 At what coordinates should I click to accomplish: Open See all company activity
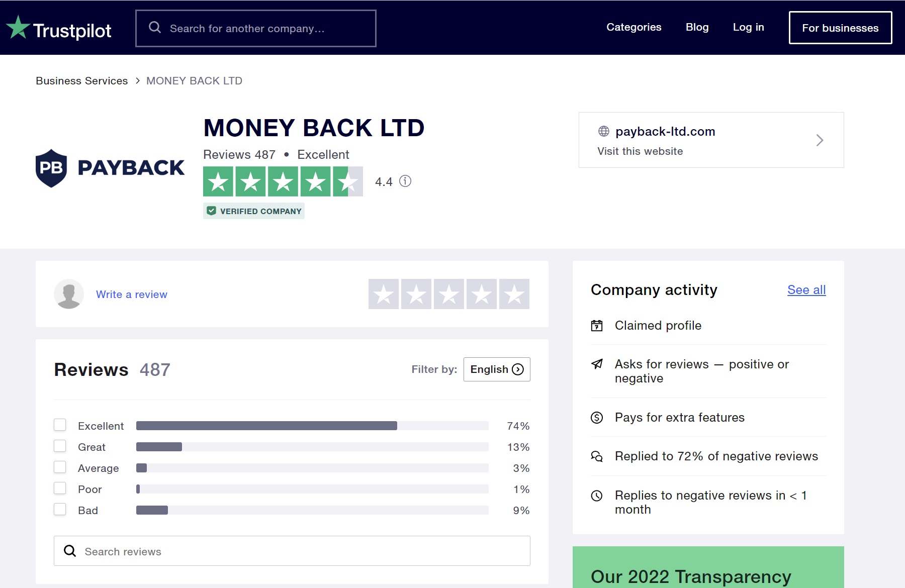(x=806, y=290)
